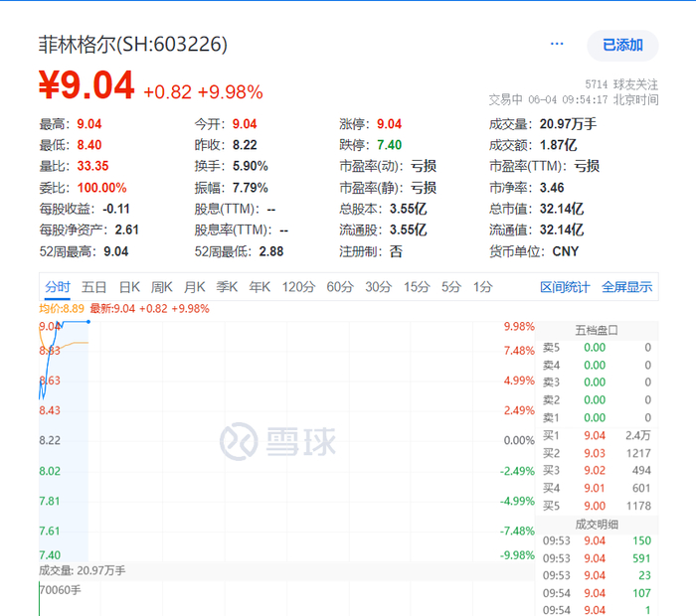Open 区间统计 range statistics link
This screenshot has width=696, height=616.
565,287
